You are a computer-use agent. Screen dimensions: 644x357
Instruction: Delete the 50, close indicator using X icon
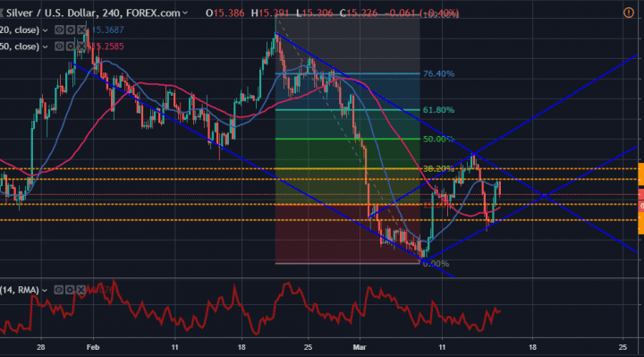(x=81, y=47)
